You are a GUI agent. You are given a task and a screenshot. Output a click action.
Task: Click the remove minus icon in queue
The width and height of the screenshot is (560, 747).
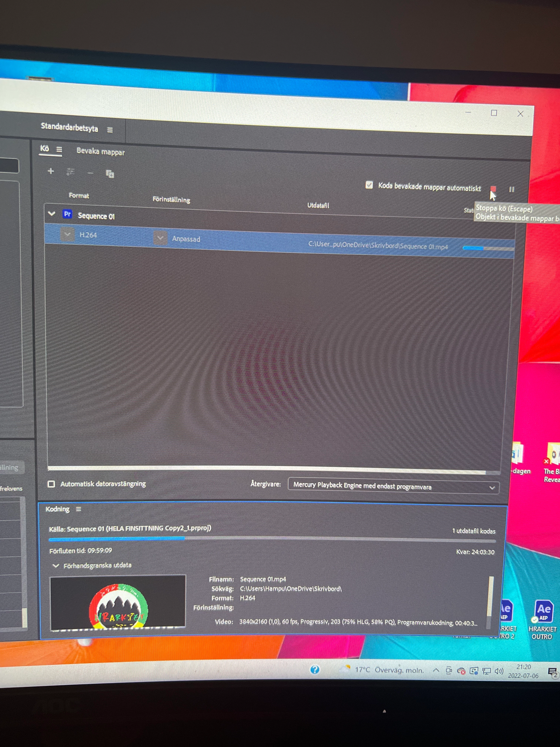tap(90, 173)
